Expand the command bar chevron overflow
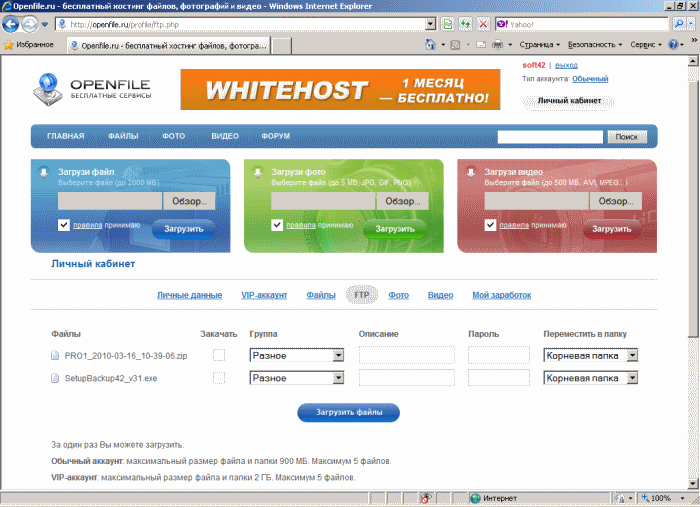700x507 pixels. 694,40
